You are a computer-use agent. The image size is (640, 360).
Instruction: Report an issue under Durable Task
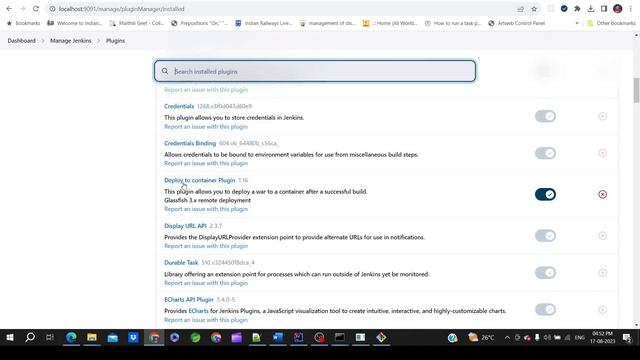[206, 283]
